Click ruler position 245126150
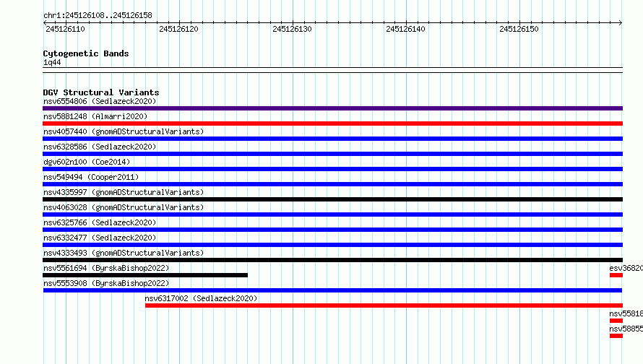The height and width of the screenshot is (364, 643). 519,29
